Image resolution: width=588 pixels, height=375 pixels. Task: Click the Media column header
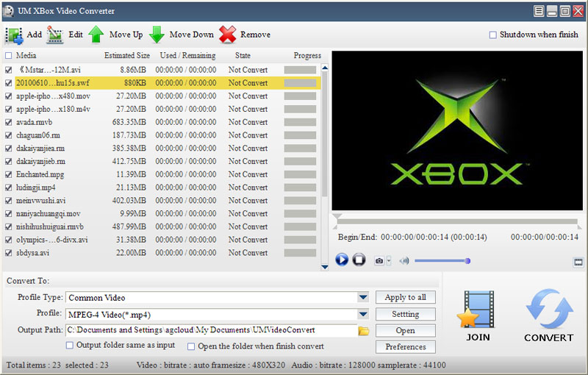[26, 55]
